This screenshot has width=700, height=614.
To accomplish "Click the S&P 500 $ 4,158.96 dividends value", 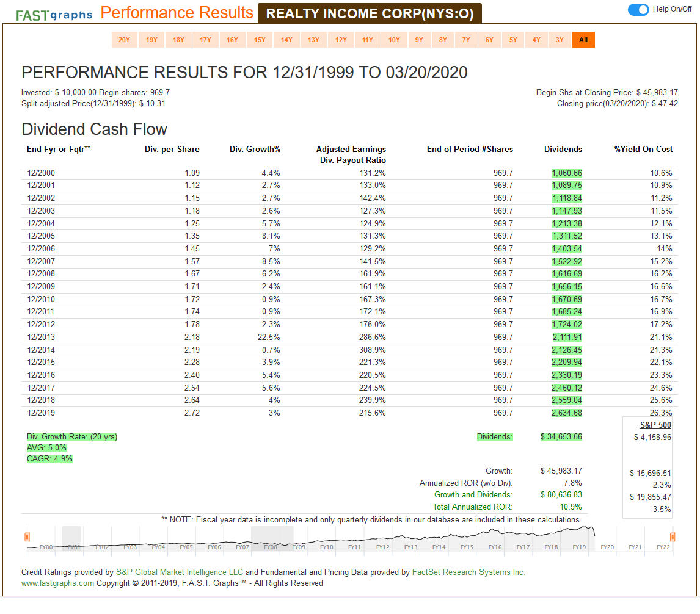I will coord(652,437).
